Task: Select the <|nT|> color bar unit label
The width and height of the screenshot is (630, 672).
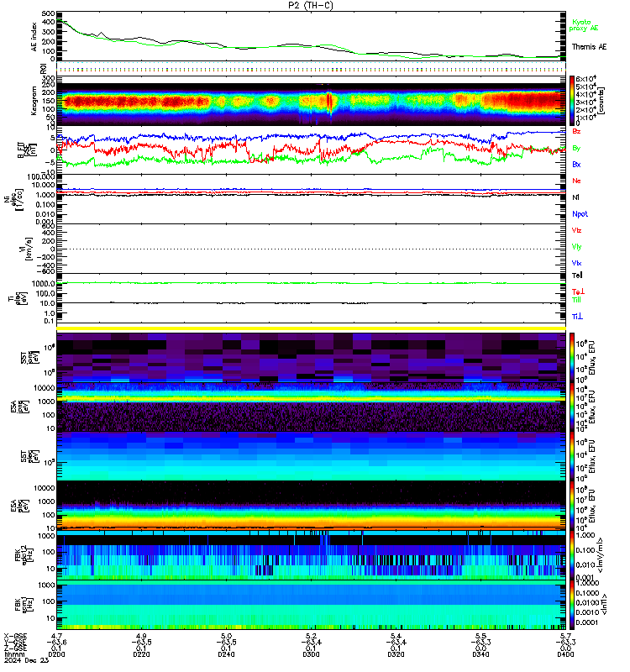Action: coord(603,604)
